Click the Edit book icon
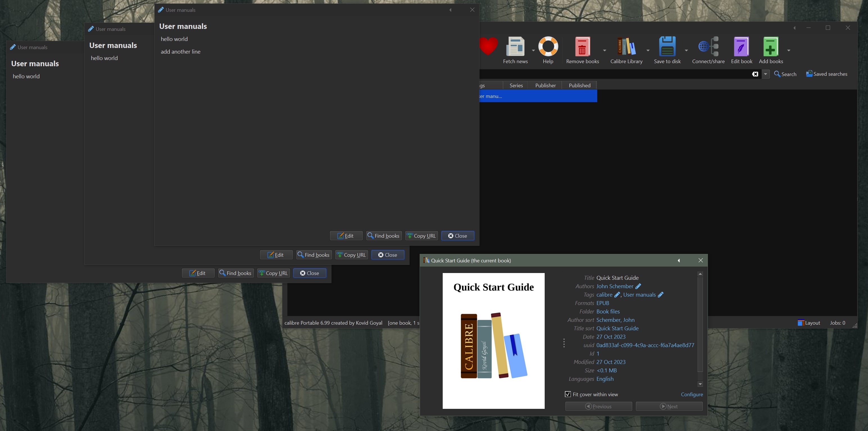This screenshot has width=868, height=431. [x=741, y=47]
